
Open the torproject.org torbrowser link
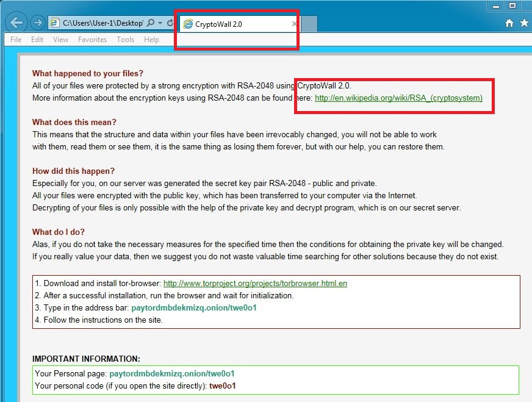255,283
